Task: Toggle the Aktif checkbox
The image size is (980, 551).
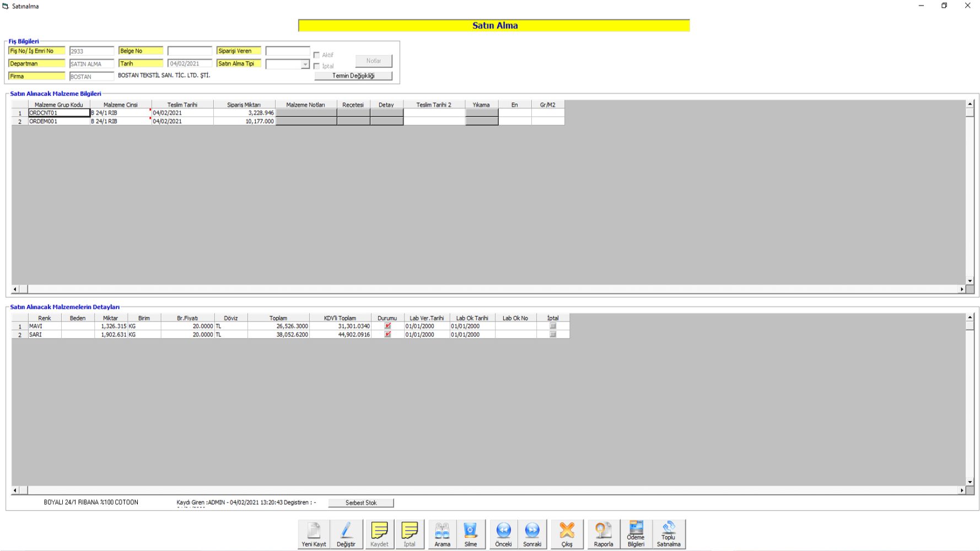Action: click(x=317, y=55)
